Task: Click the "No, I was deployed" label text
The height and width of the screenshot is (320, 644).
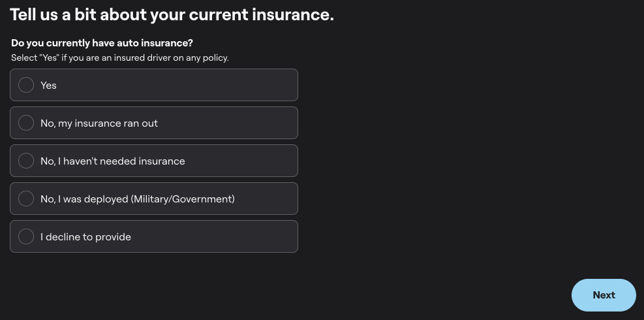Action: pos(85,199)
